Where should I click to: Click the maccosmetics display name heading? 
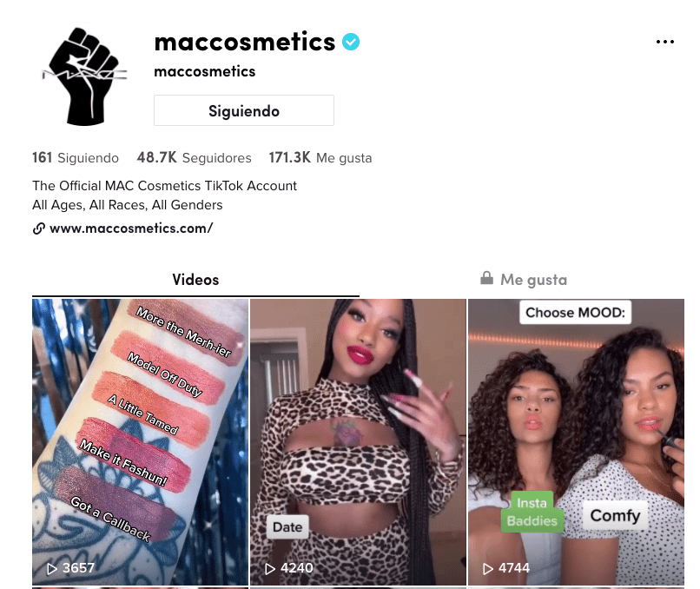click(x=245, y=42)
